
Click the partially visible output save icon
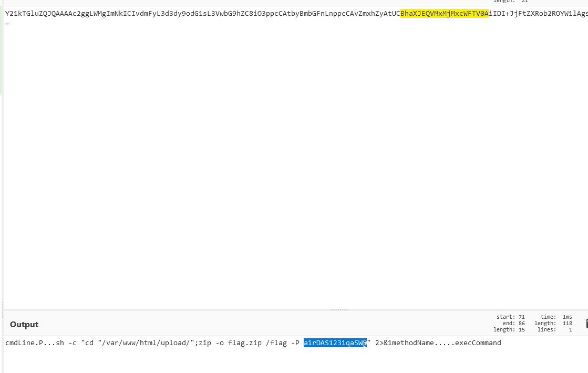586,324
